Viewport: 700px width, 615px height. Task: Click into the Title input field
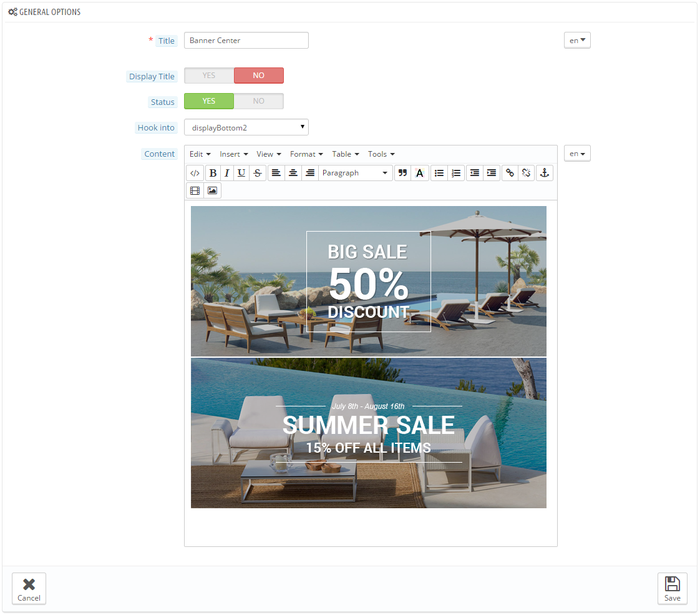[x=246, y=40]
